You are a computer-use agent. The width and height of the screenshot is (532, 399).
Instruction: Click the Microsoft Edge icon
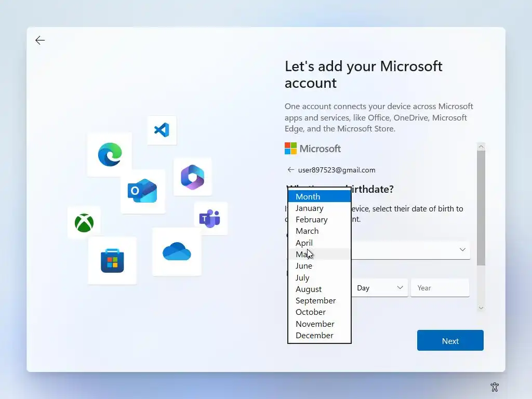[110, 155]
